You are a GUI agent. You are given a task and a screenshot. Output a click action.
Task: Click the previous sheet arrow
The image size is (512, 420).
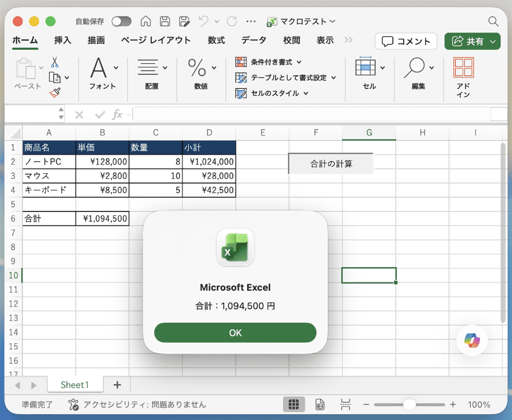(18, 385)
